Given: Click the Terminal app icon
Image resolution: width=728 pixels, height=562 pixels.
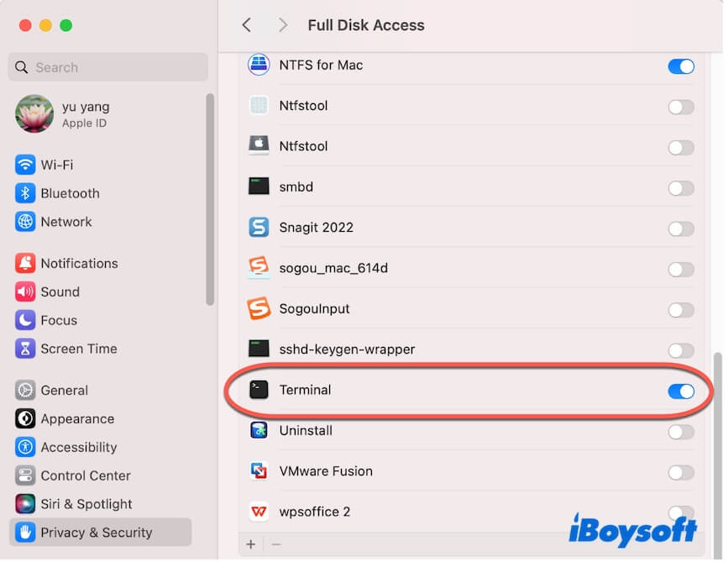Looking at the screenshot, I should point(259,390).
